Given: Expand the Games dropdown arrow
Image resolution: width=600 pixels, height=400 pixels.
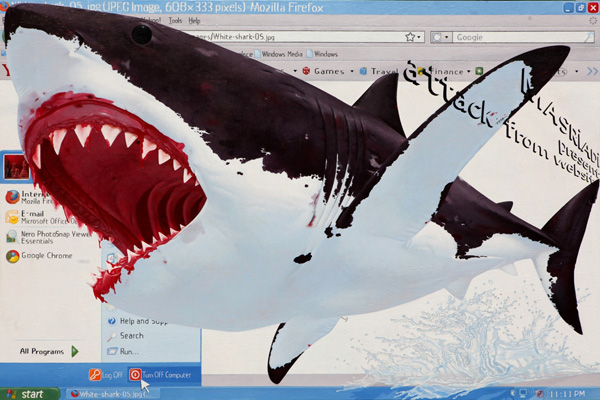Looking at the screenshot, I should [x=352, y=72].
